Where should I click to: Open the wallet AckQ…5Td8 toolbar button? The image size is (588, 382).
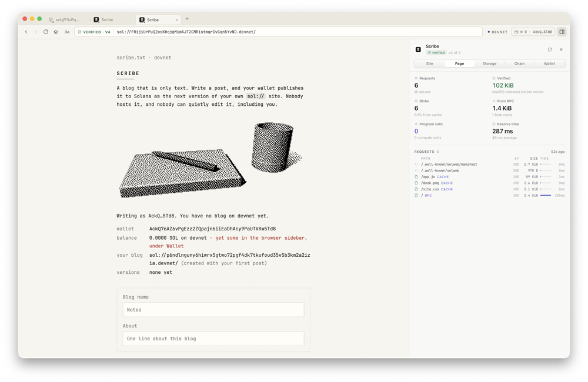point(533,32)
